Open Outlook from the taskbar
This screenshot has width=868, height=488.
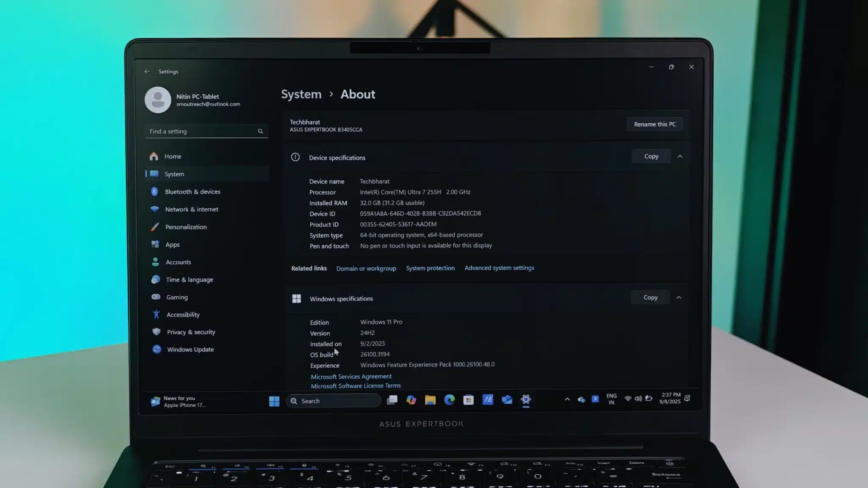click(x=506, y=400)
